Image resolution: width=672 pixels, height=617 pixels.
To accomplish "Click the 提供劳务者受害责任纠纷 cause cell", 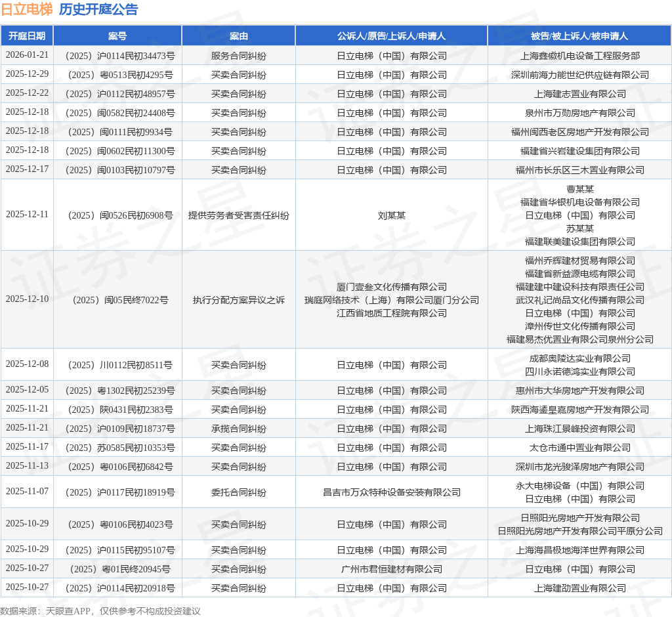I will 239,215.
